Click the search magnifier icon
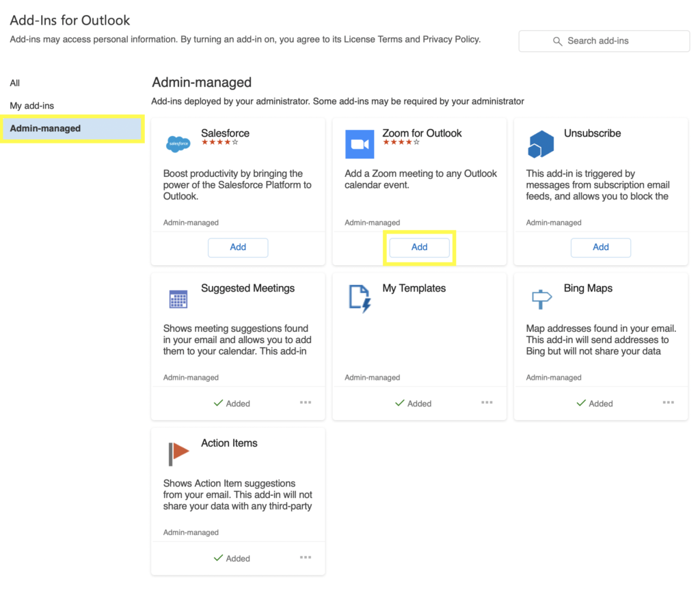 [557, 41]
